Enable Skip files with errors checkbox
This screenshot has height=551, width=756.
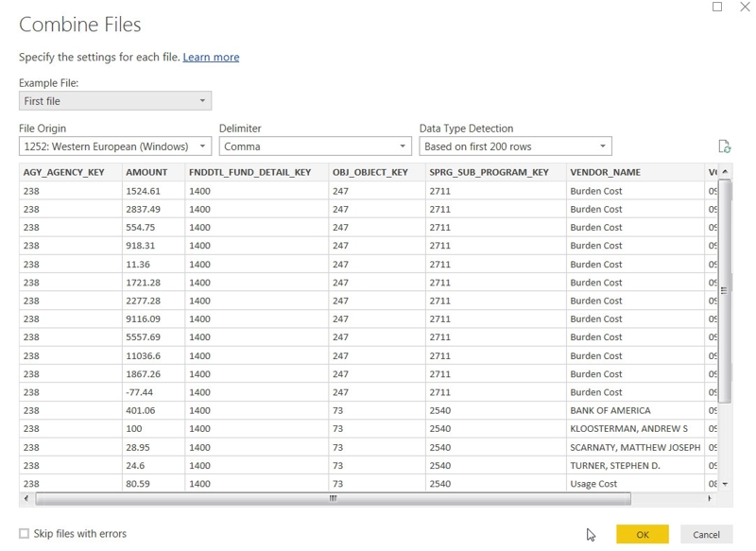point(25,533)
